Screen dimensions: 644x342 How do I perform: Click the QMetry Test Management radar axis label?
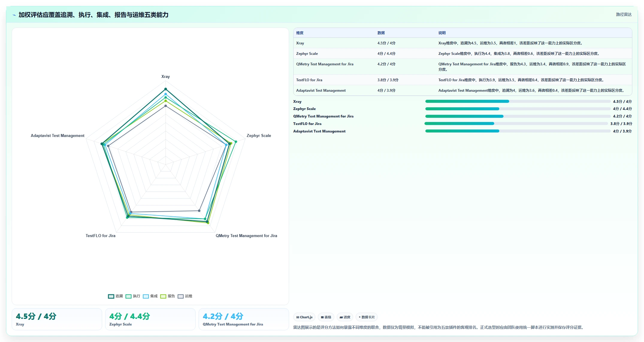tap(247, 236)
